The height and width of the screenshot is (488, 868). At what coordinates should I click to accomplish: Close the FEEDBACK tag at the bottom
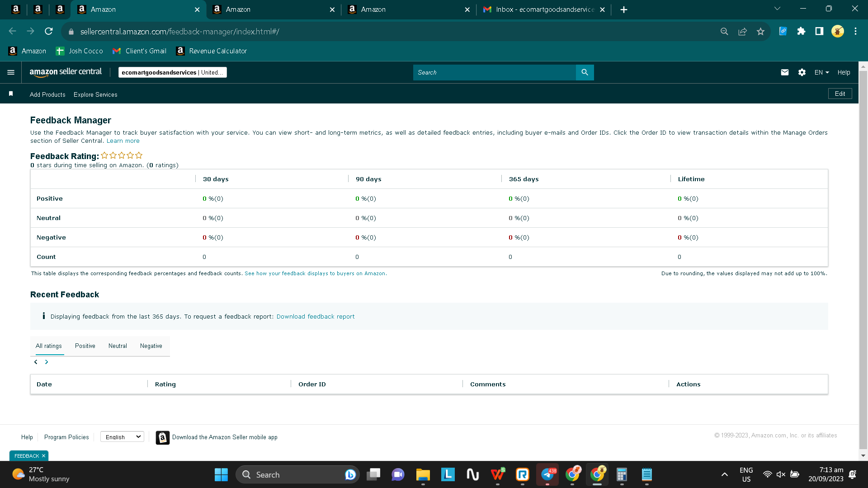pyautogui.click(x=43, y=456)
